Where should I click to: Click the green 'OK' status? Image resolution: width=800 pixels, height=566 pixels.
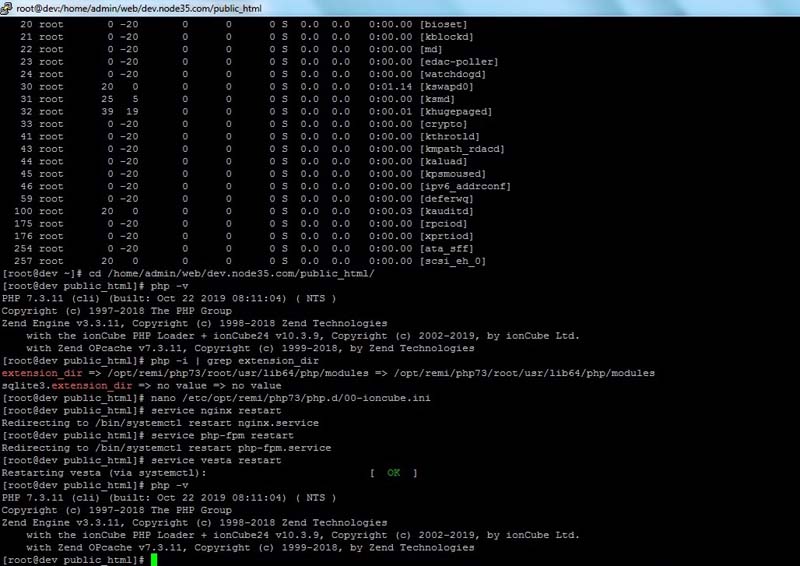point(393,473)
